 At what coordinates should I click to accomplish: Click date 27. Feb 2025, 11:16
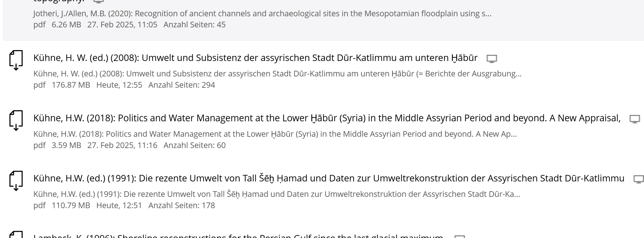(x=122, y=145)
